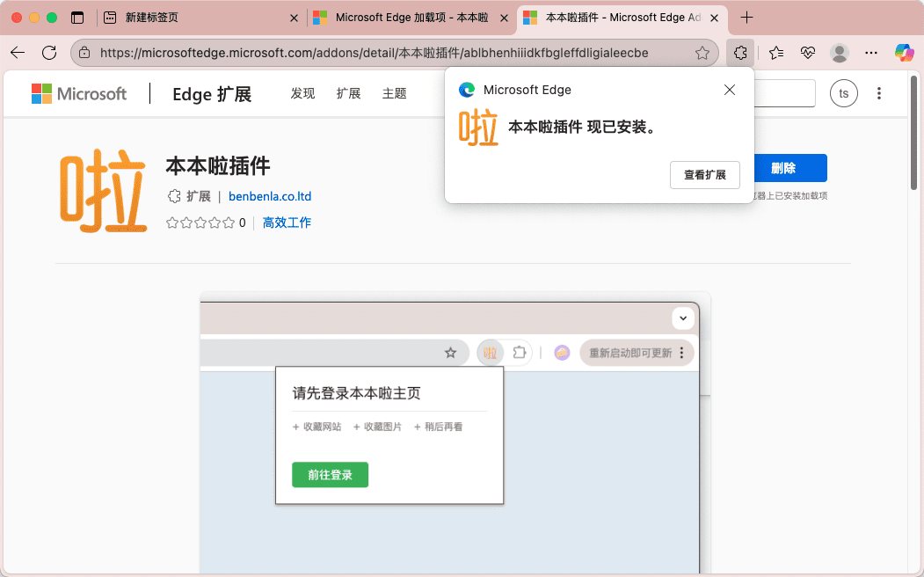Viewport: 924px width, 577px height.
Task: Go to the 发现 menu item
Action: [x=302, y=93]
